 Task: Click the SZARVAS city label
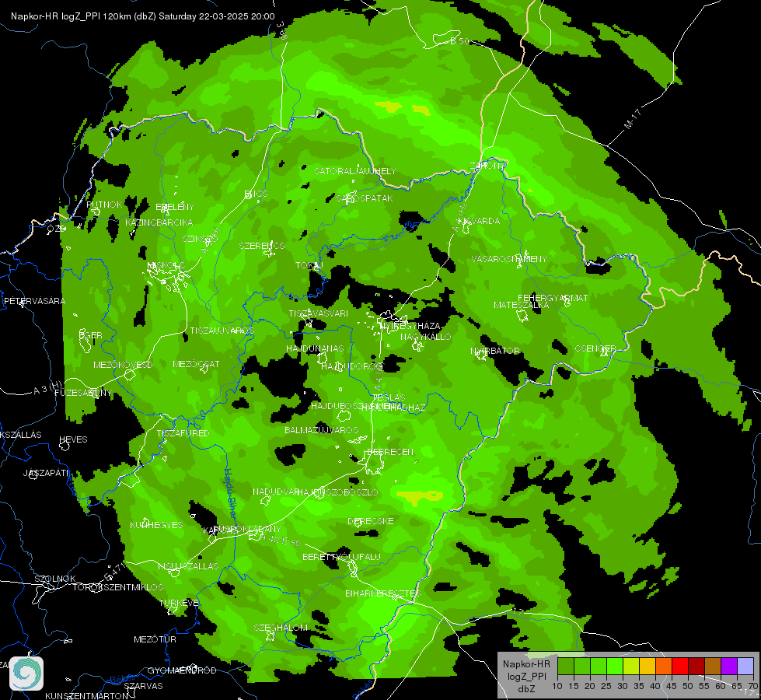[143, 686]
